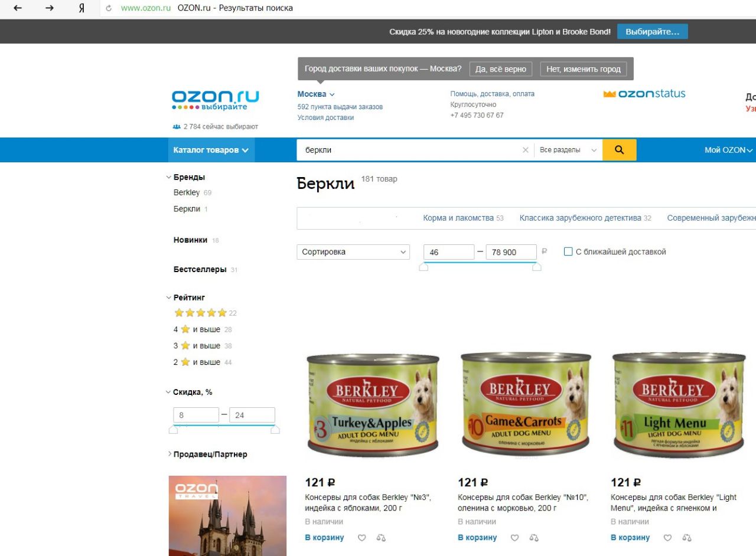The width and height of the screenshot is (756, 556).
Task: Open 'Каталог товаров' menu
Action: pos(211,150)
